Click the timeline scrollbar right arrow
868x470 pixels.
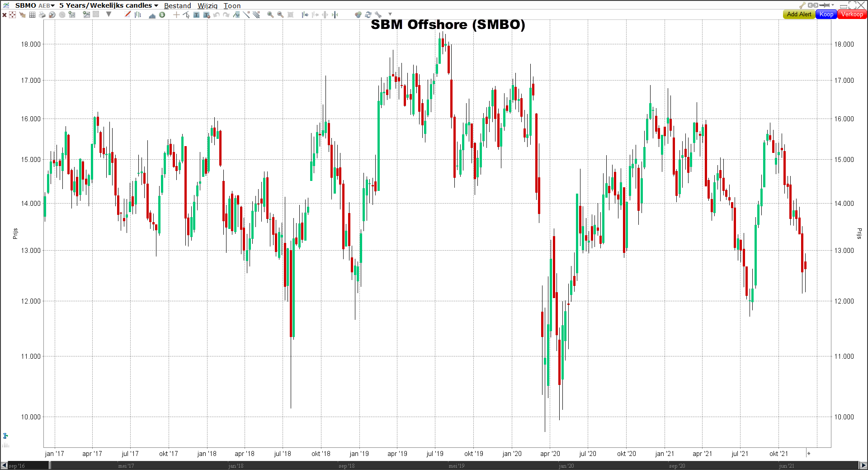coord(863,465)
